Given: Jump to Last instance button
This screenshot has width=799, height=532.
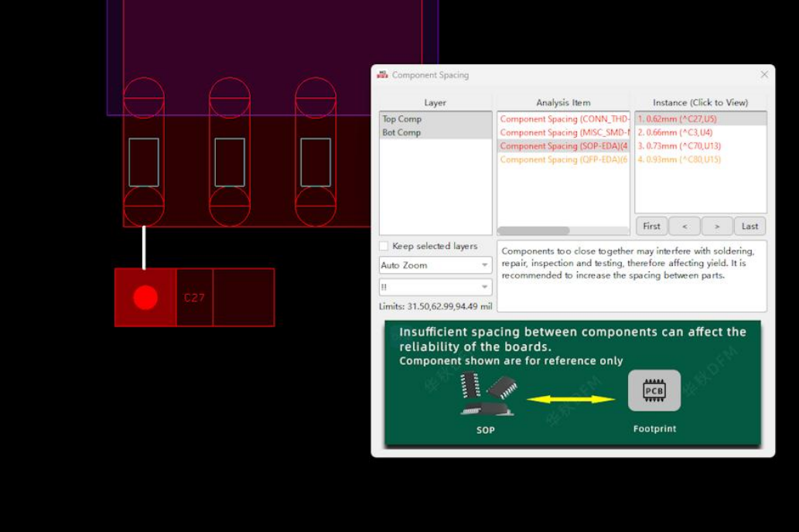Looking at the screenshot, I should click(749, 226).
